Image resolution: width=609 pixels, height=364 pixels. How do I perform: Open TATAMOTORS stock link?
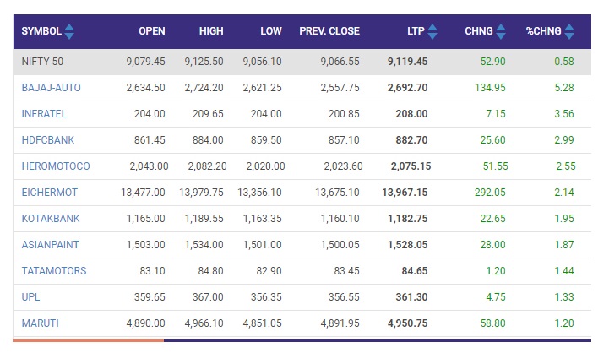point(54,271)
